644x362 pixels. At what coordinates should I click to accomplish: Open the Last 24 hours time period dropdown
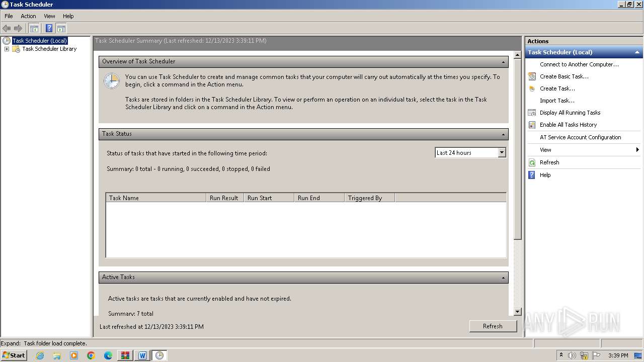point(502,153)
